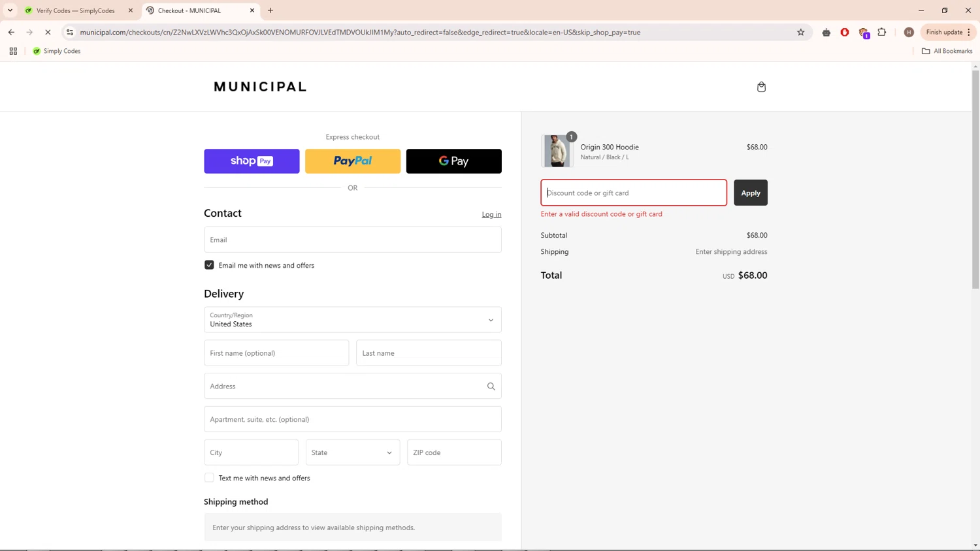Open the SimplyCodes extension icon with badge
The height and width of the screenshot is (551, 980).
coord(864,33)
